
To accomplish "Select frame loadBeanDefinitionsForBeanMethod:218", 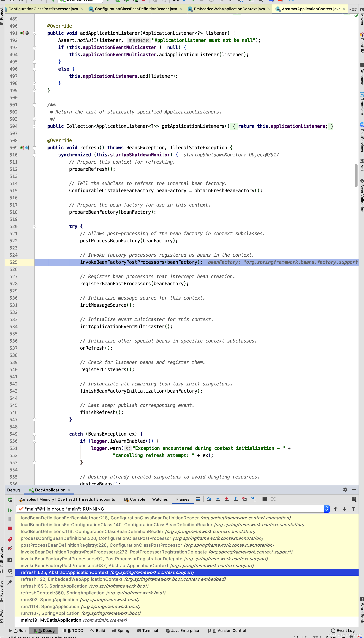I will pyautogui.click(x=186, y=518).
